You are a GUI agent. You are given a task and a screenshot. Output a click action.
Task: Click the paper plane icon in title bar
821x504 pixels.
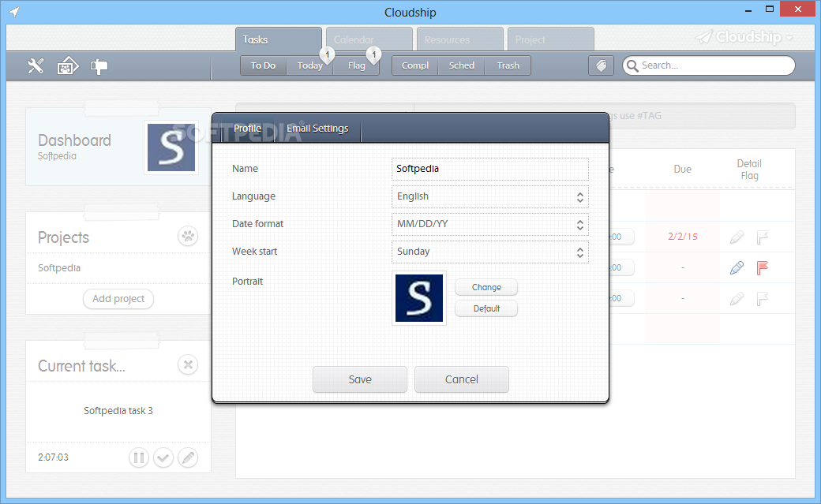click(14, 12)
